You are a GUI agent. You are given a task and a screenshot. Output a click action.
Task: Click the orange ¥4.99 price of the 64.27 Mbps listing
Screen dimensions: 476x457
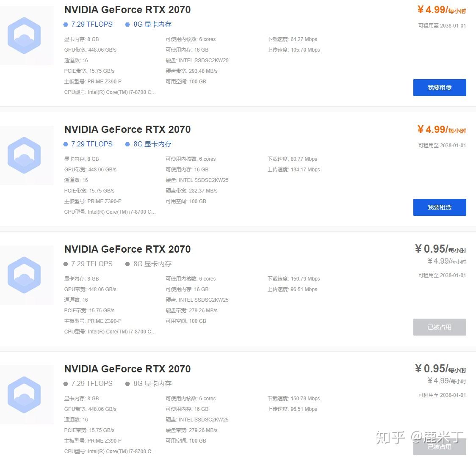click(x=442, y=10)
